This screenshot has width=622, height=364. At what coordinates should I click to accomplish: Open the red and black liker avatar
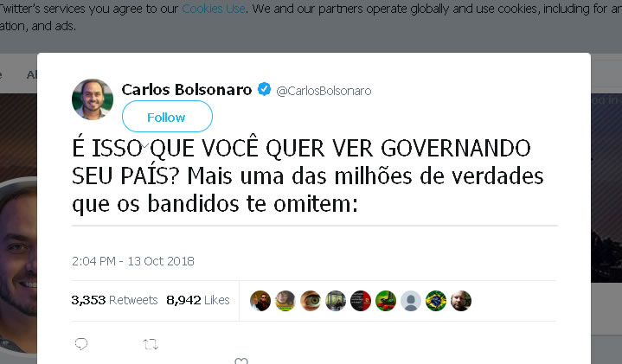coord(361,301)
